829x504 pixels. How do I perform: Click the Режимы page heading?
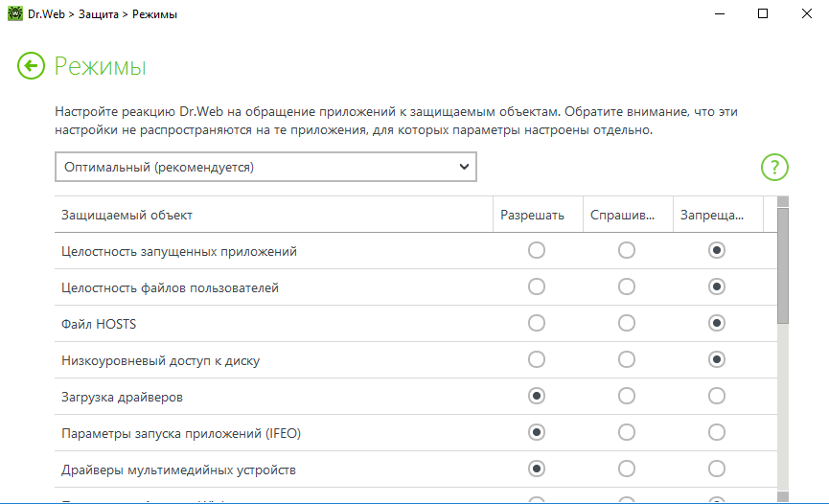click(100, 67)
